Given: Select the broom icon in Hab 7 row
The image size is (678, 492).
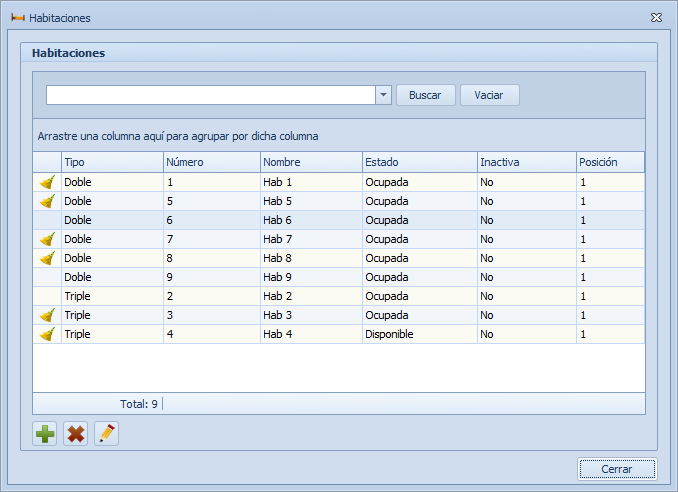Looking at the screenshot, I should [47, 239].
